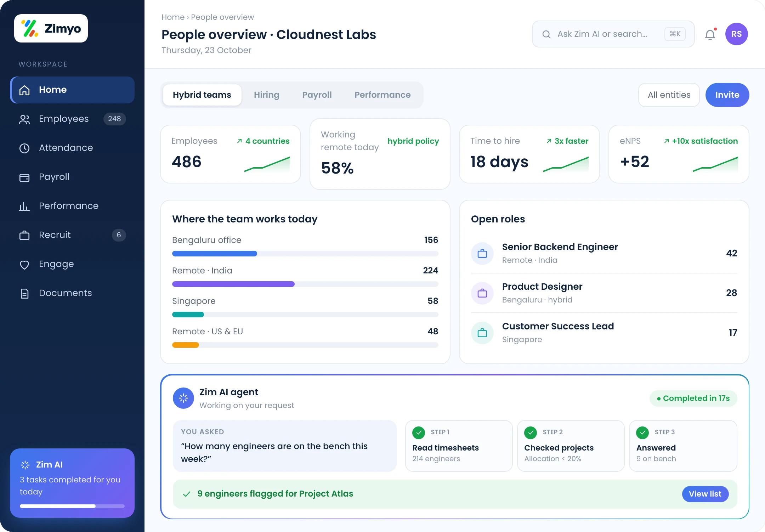Viewport: 765px width, 532px height.
Task: Click the ⌘K shortcut badge
Action: click(x=675, y=34)
